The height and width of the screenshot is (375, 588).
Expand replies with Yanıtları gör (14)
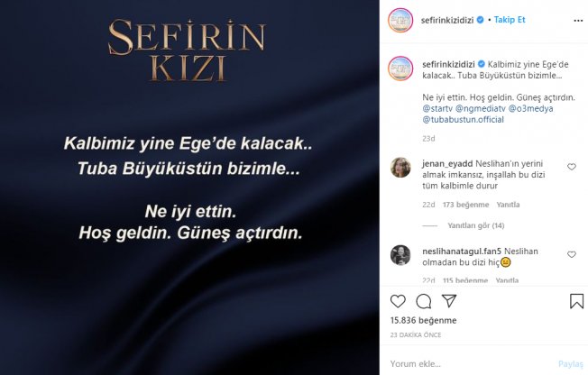[476, 225]
